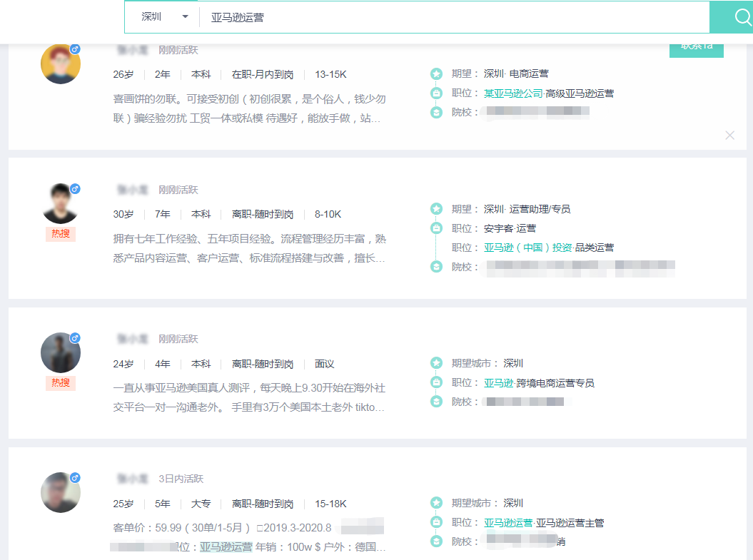Click male gender badge on 30岁 avatar
Screen dimensions: 753x560
point(75,188)
